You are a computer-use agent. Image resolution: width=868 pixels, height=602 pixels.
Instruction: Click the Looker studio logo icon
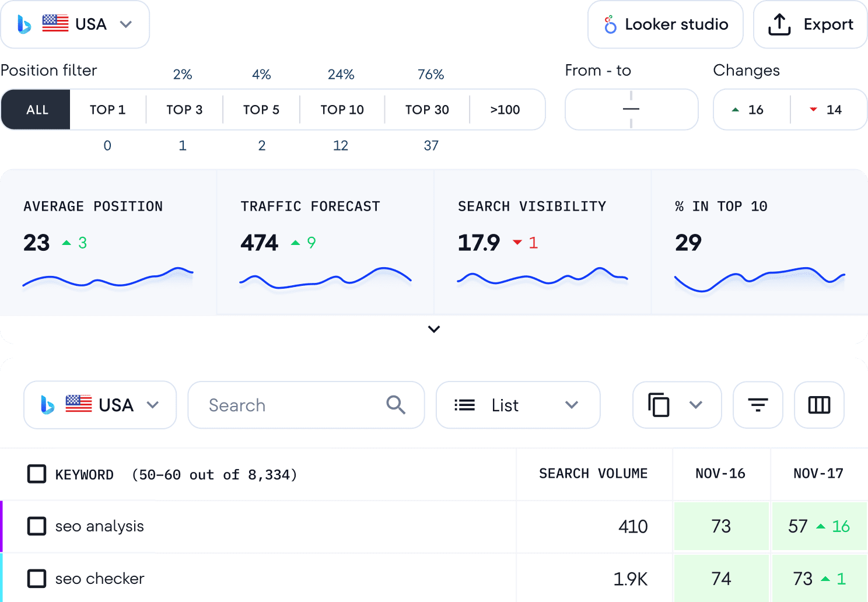click(610, 24)
